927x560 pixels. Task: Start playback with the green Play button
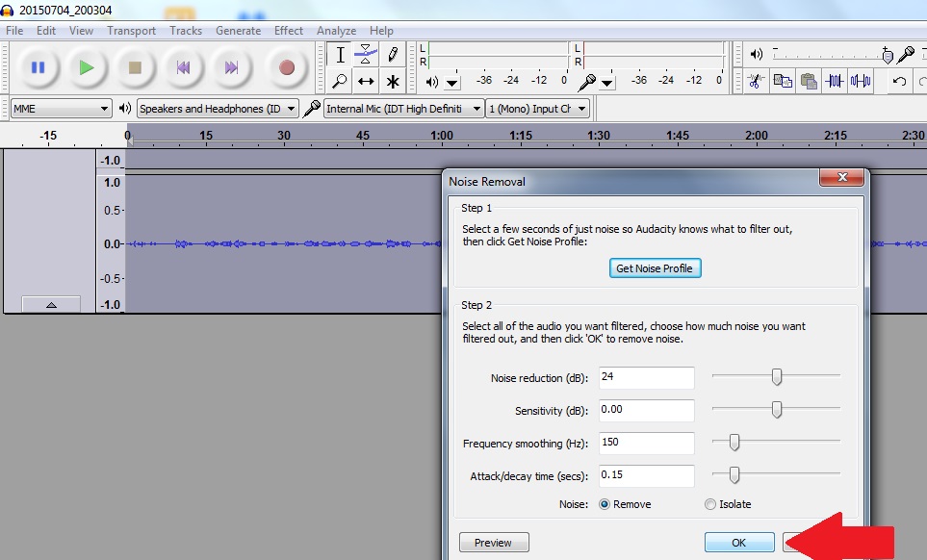click(x=87, y=68)
